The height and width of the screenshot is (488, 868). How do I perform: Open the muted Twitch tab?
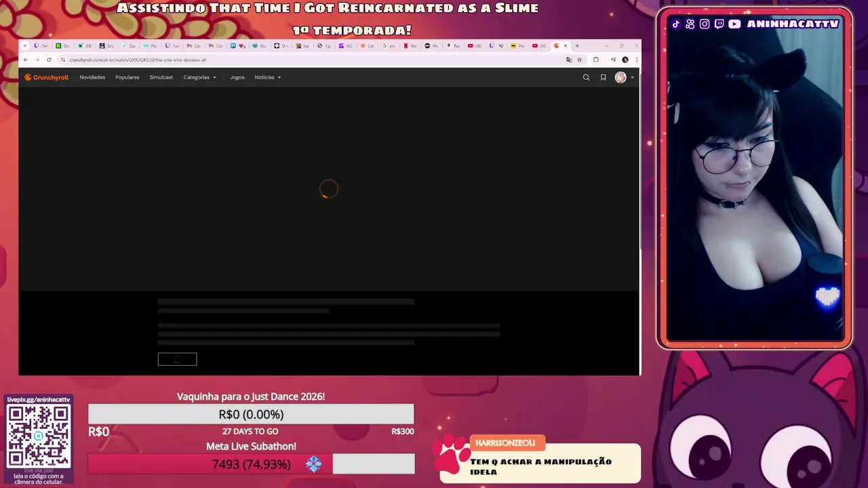point(497,46)
